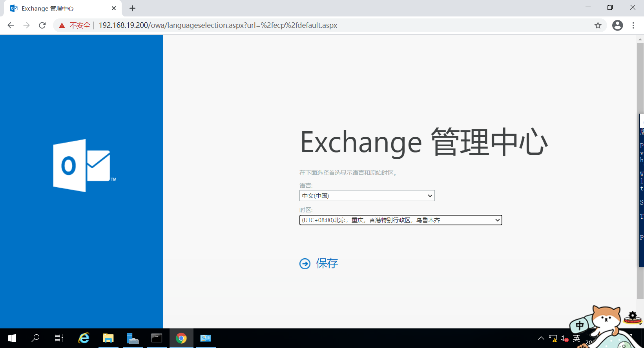644x348 pixels.
Task: Click the Outlook logo on blue panel
Action: click(85, 165)
